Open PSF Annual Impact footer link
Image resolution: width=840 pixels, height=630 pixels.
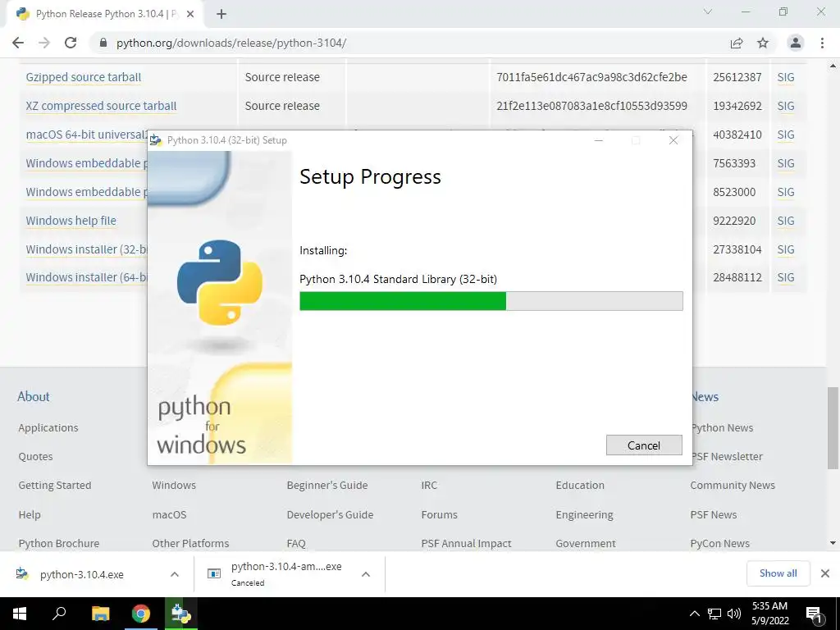[466, 543]
